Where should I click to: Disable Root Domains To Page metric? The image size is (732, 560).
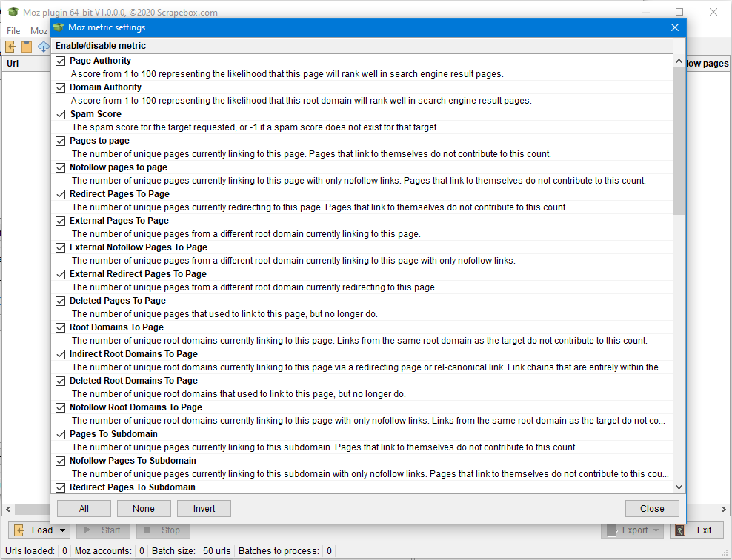click(60, 327)
